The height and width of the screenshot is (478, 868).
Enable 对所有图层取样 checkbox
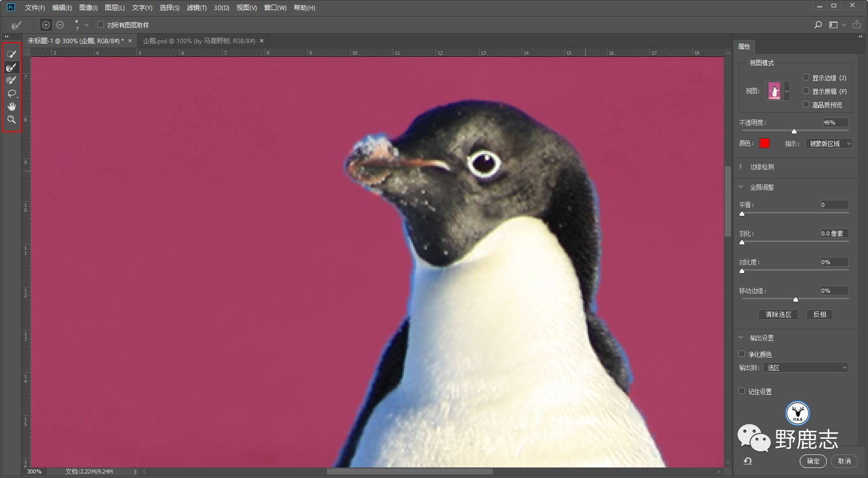(x=101, y=25)
